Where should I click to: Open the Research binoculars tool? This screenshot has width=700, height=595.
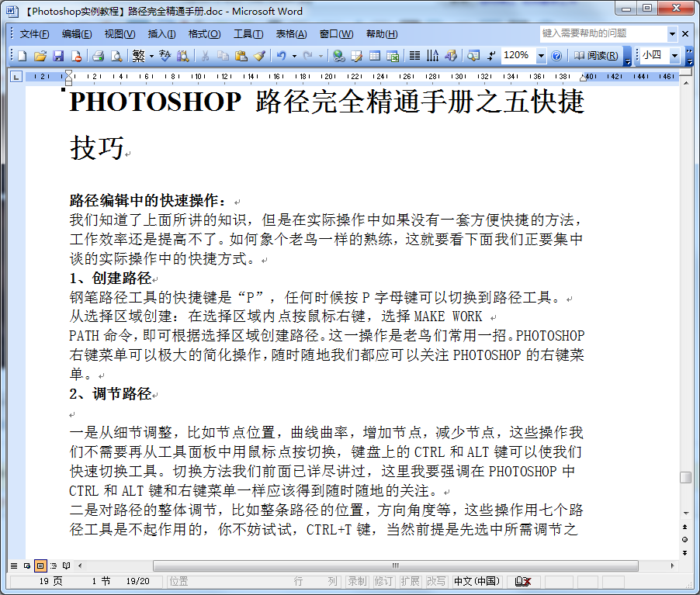182,56
